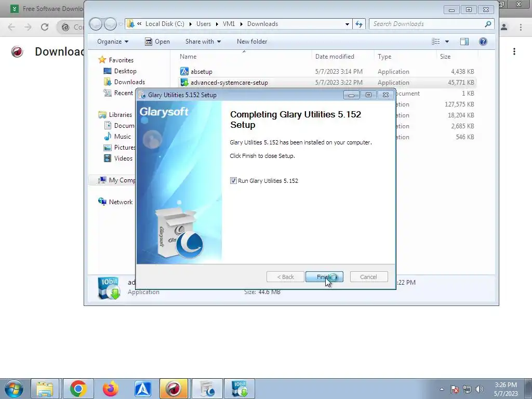Show hidden system tray icons
Viewport: 532px width, 399px height.
442,389
